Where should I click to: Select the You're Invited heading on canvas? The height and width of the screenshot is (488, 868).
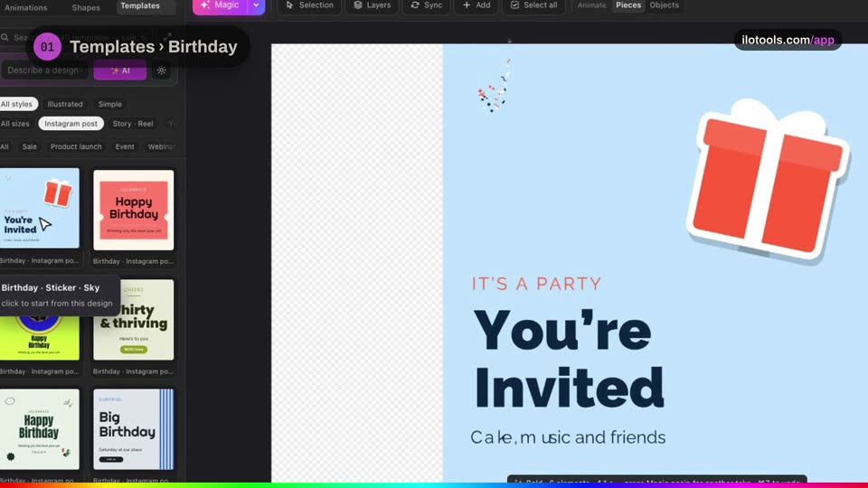569,359
